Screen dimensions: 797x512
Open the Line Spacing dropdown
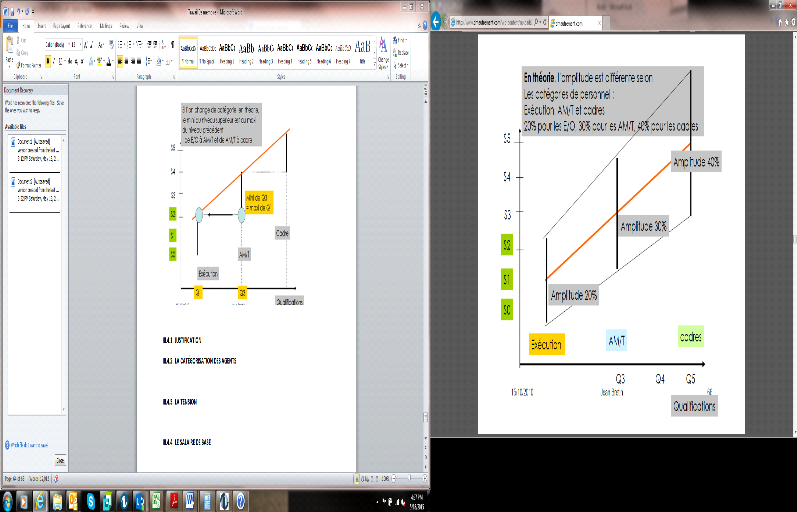click(149, 61)
